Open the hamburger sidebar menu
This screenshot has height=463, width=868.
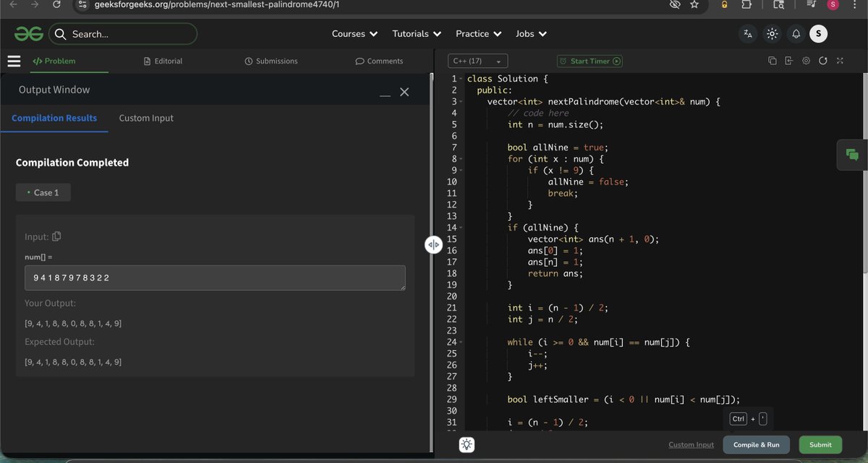coord(14,61)
